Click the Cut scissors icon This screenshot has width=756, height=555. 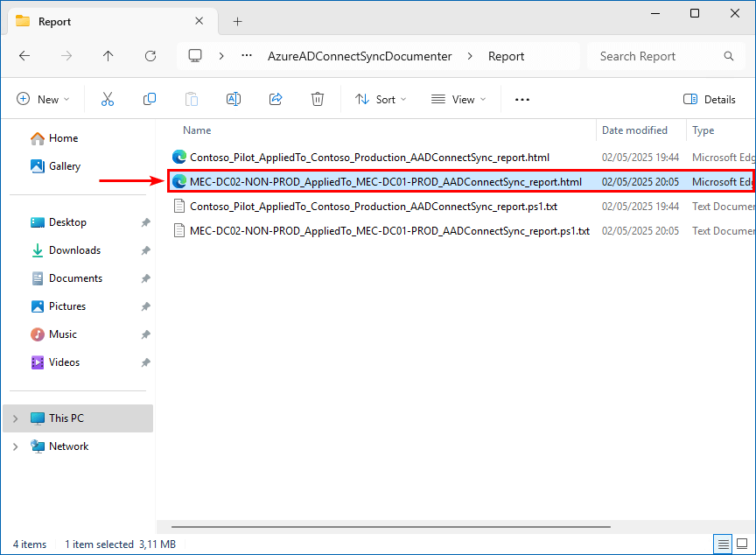click(x=108, y=99)
